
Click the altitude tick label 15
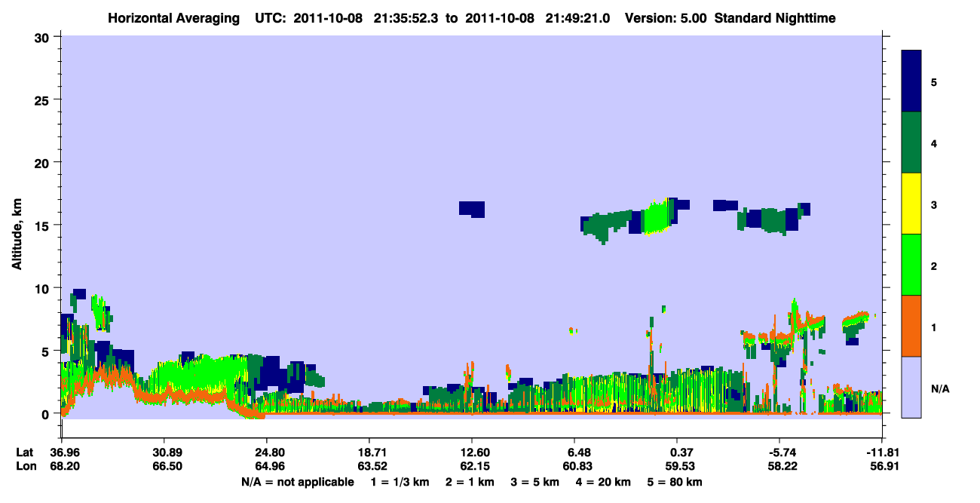click(x=44, y=225)
